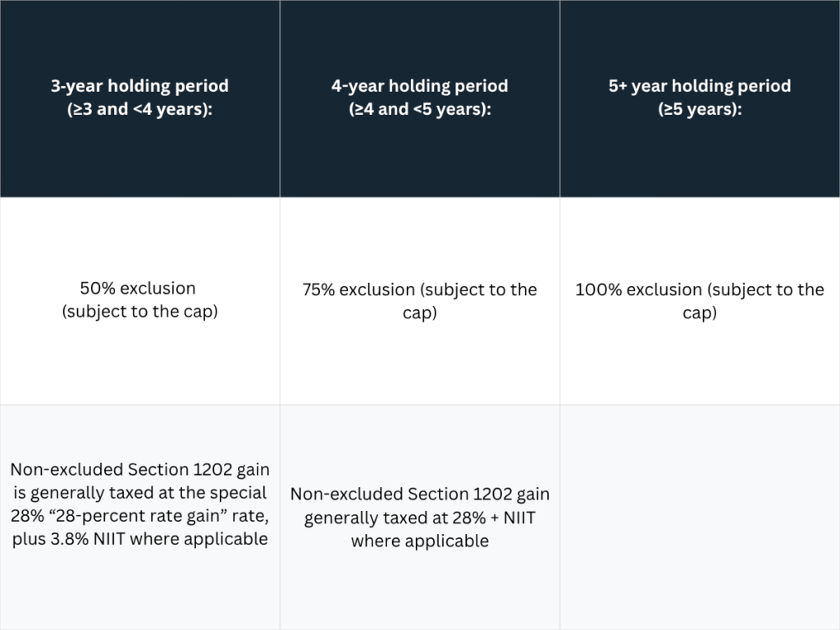Click "(subject to the cap)" under 50% exclusion

coord(139,312)
